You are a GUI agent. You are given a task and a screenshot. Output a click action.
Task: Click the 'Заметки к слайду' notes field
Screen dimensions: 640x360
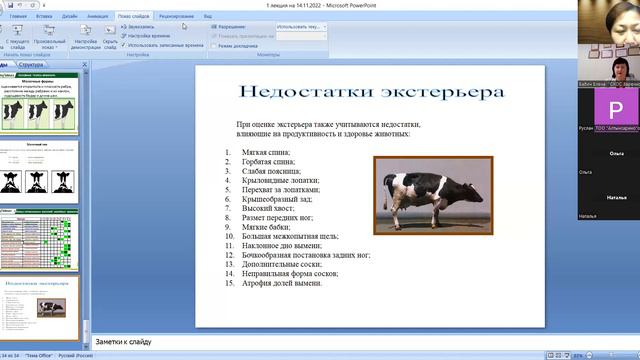click(365, 342)
